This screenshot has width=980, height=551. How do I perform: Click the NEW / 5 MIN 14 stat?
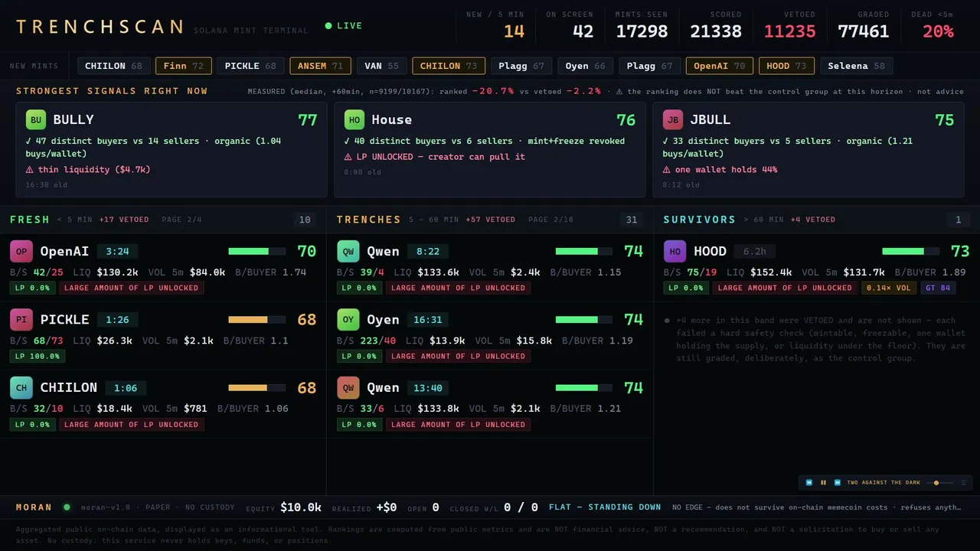pos(495,26)
